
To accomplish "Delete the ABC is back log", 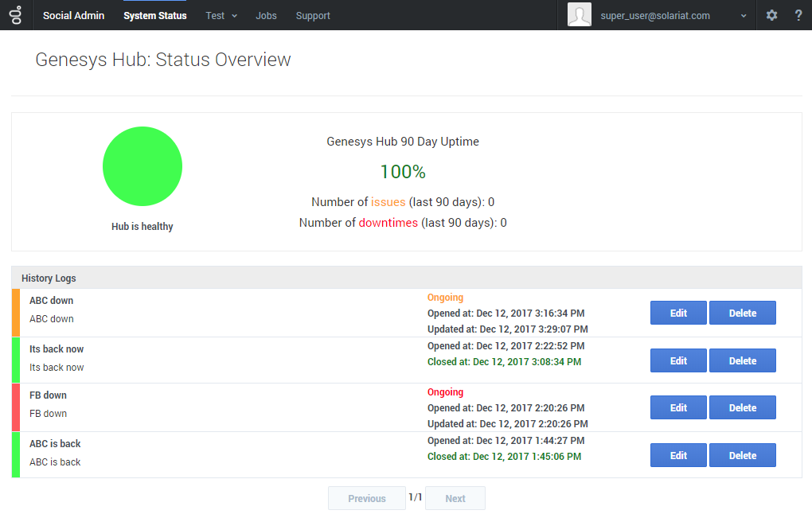I will (743, 455).
